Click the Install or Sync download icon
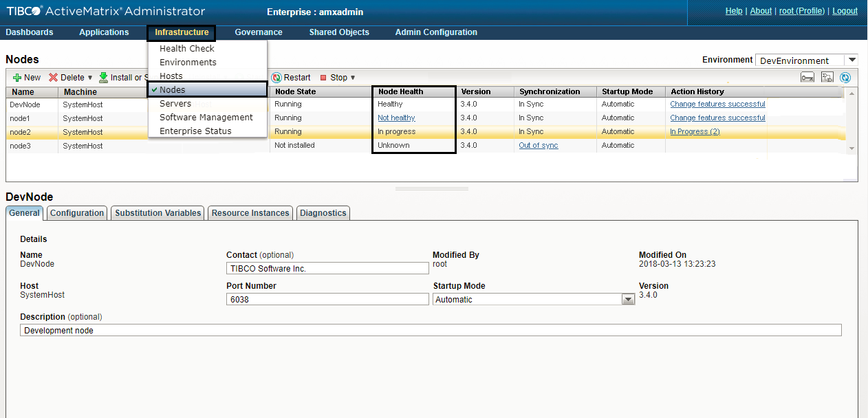This screenshot has height=418, width=868. coord(104,78)
